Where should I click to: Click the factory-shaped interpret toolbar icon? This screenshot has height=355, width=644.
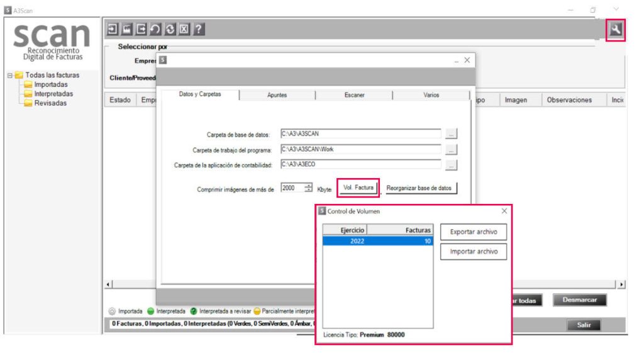[127, 29]
